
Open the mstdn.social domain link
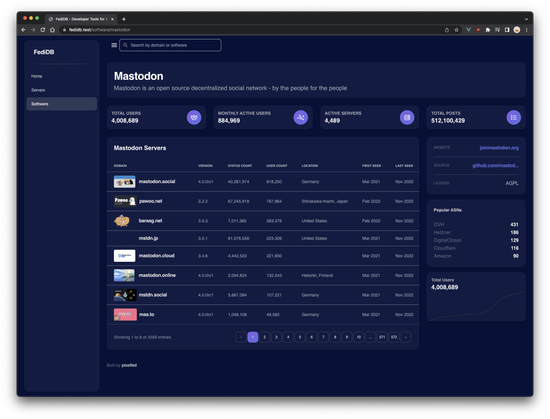coord(153,295)
